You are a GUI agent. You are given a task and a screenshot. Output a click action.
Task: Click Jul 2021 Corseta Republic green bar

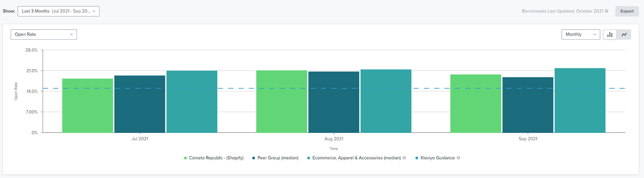coord(88,106)
